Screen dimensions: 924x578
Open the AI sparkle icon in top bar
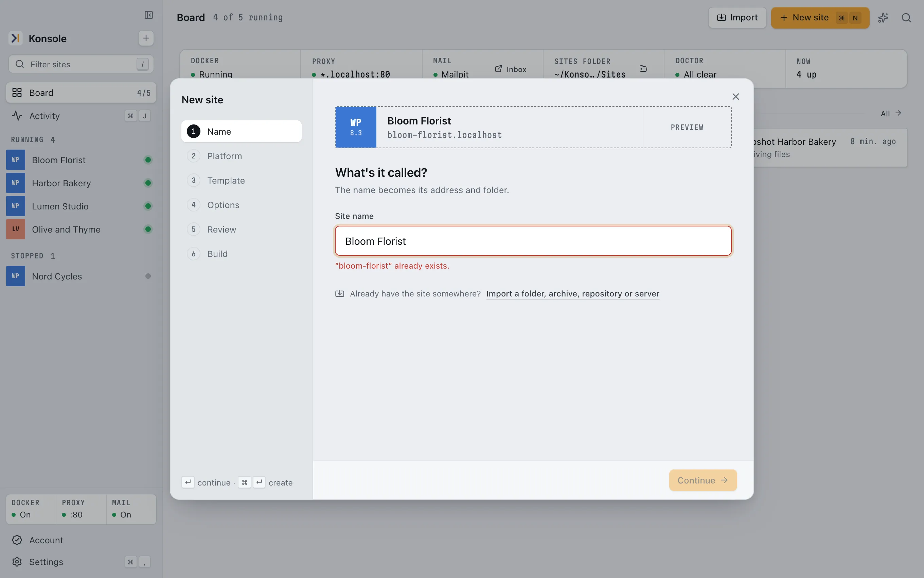pyautogui.click(x=883, y=18)
